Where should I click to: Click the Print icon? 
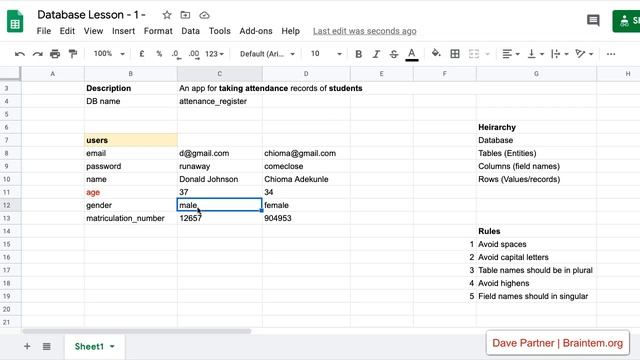click(55, 54)
